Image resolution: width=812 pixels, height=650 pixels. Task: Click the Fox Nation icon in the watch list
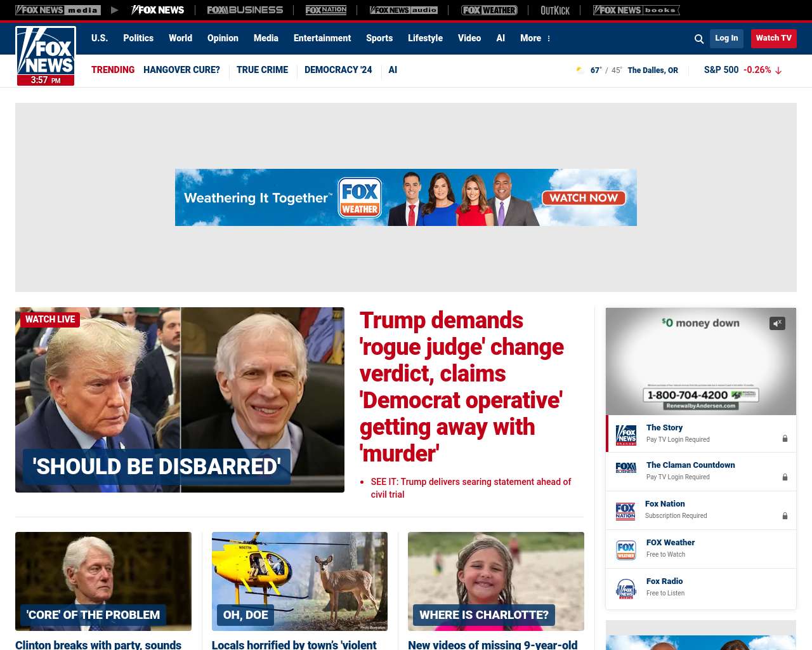pyautogui.click(x=625, y=511)
